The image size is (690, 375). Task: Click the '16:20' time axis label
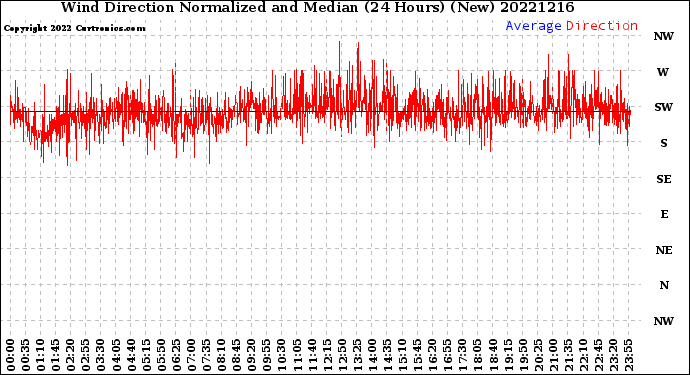click(x=433, y=355)
